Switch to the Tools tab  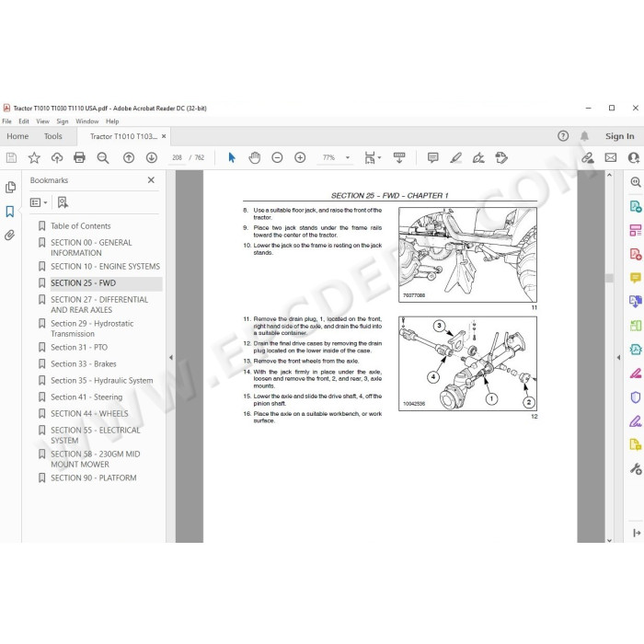click(x=53, y=136)
